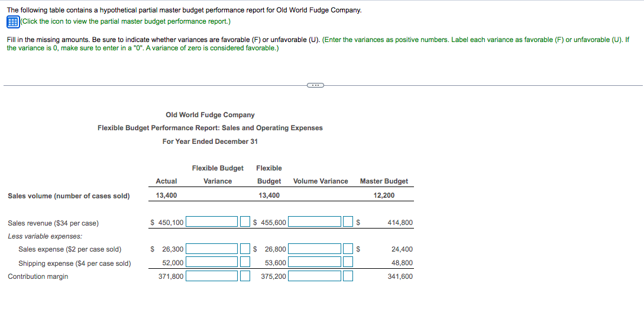644x328 pixels.
Task: Fill Shipping expense flexible budget variance amount field
Action: (212, 262)
